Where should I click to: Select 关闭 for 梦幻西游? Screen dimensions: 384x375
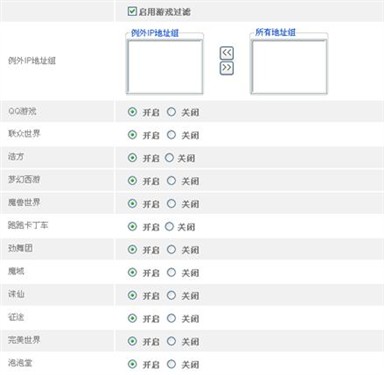pos(171,180)
